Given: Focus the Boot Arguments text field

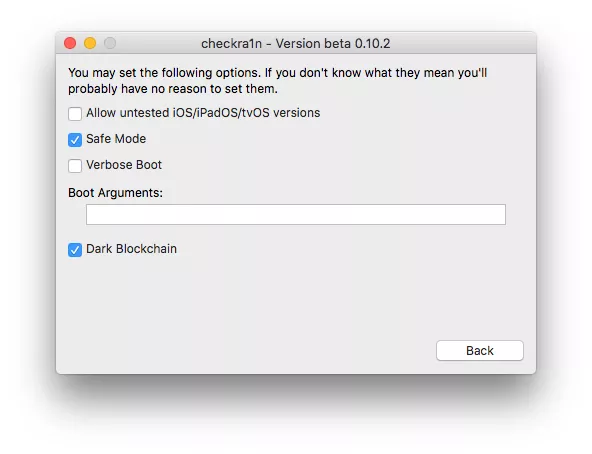Looking at the screenshot, I should (296, 215).
